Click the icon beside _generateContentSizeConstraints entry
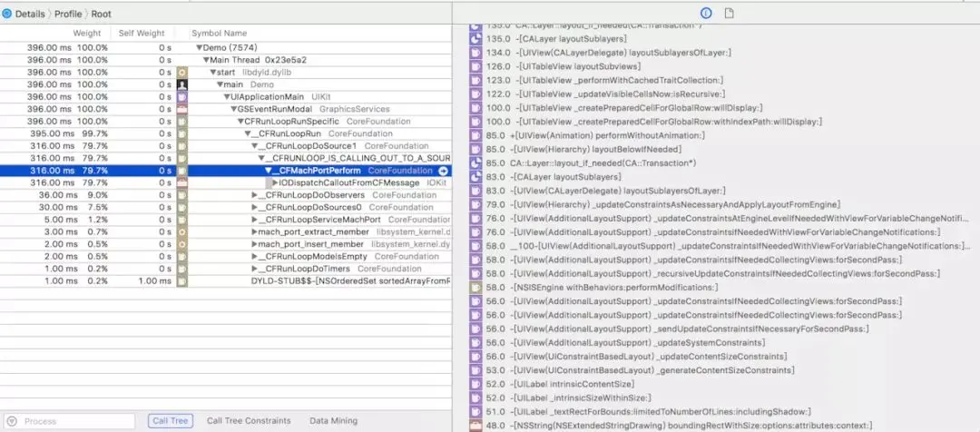 [475, 370]
